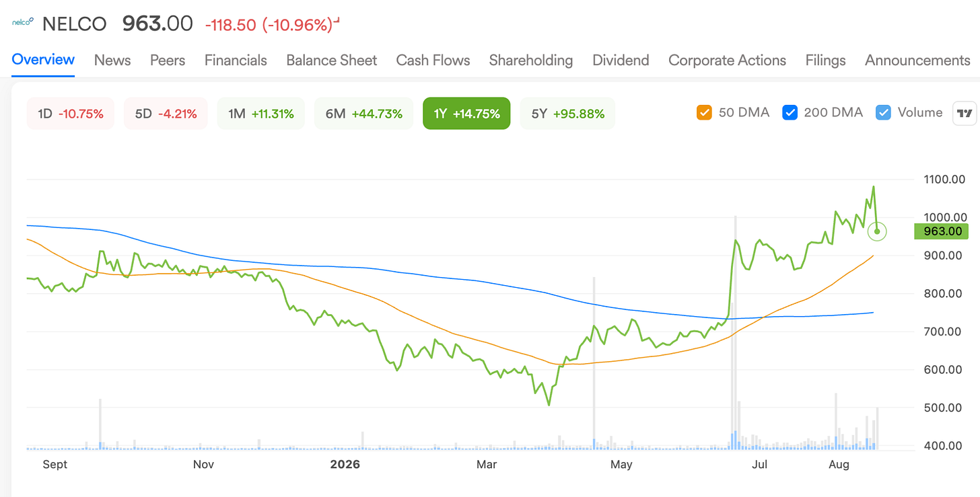Open the Balance Sheet tab
This screenshot has height=497, width=980.
coord(332,61)
